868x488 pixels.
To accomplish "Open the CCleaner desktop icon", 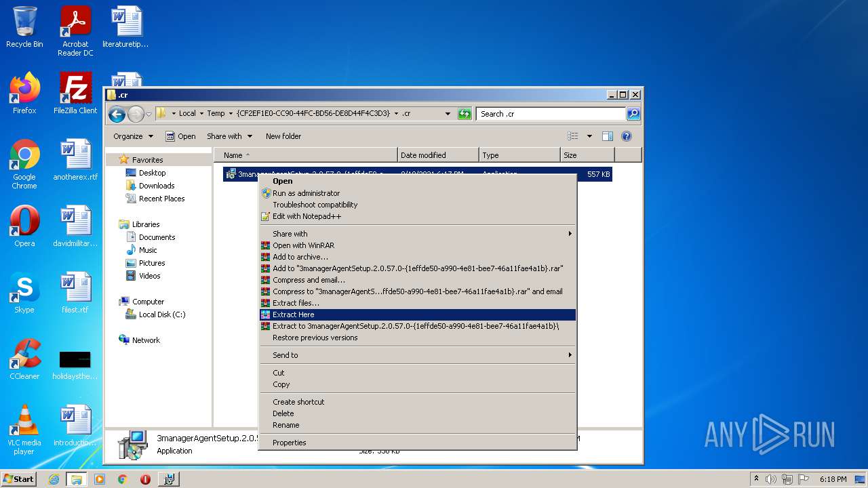I will click(x=24, y=359).
